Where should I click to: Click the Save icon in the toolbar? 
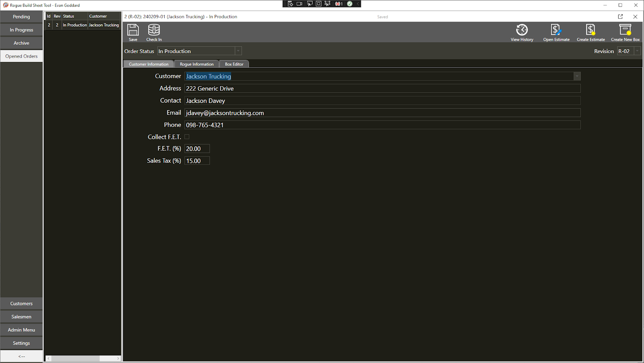[133, 32]
